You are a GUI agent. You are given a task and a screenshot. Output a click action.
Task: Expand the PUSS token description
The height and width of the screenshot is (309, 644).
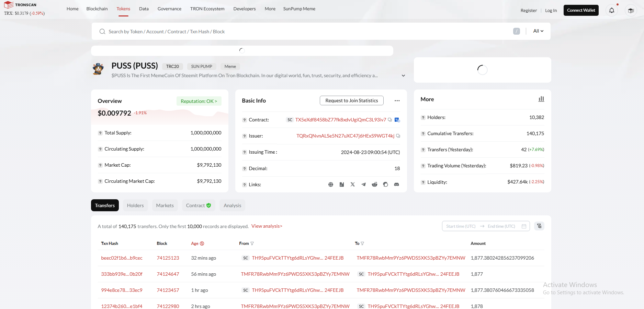pyautogui.click(x=403, y=76)
